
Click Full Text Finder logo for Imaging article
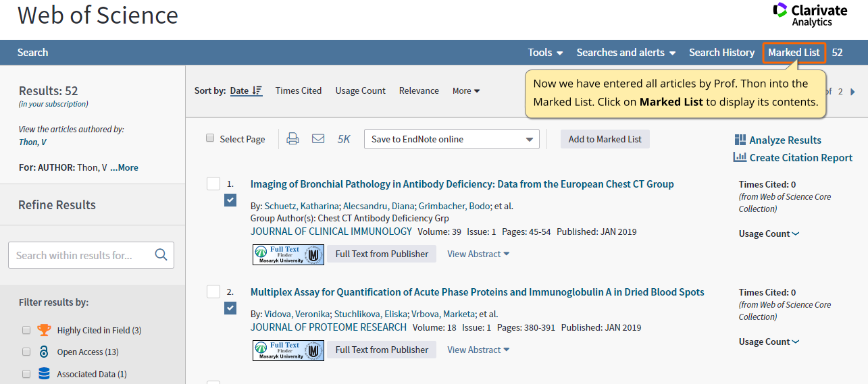click(288, 254)
